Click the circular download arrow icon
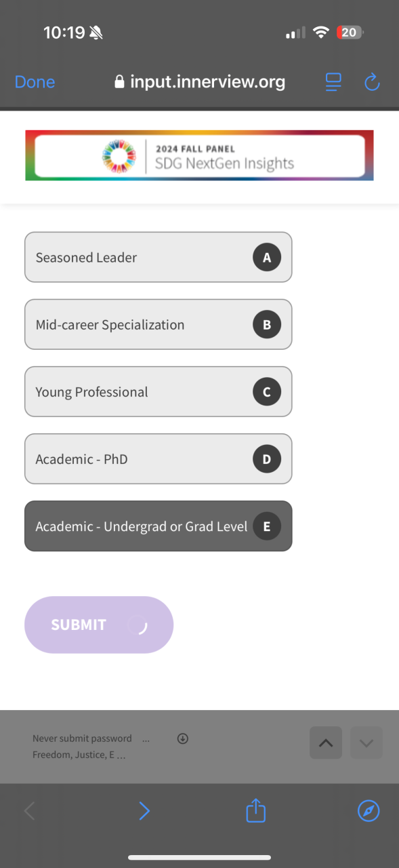 tap(182, 738)
